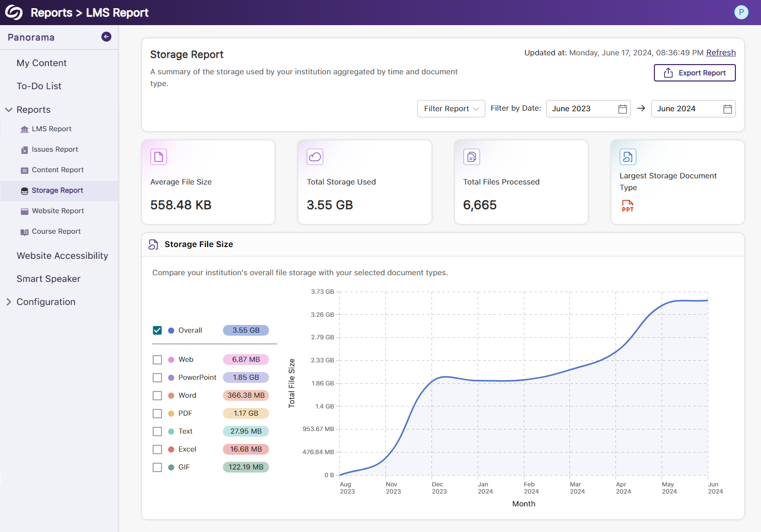Click the June 2024 end date field
Screen dimensions: 761x532
pos(687,109)
